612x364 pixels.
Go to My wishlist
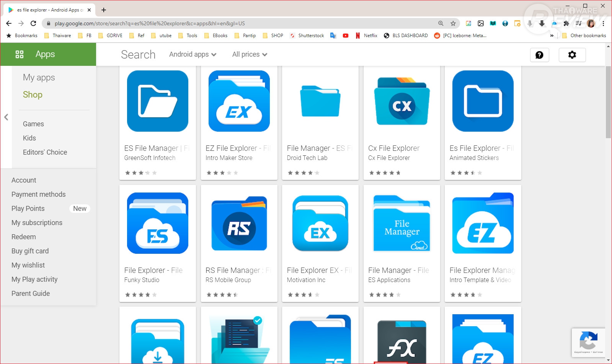click(28, 265)
